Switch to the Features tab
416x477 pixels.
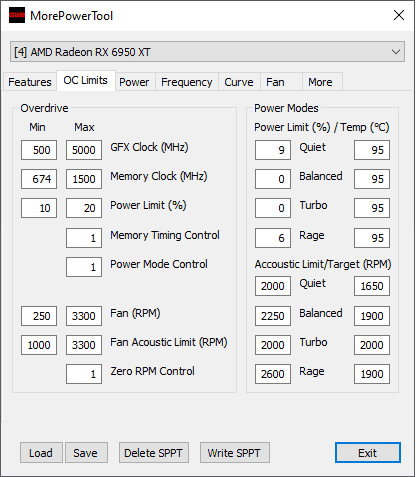click(30, 82)
